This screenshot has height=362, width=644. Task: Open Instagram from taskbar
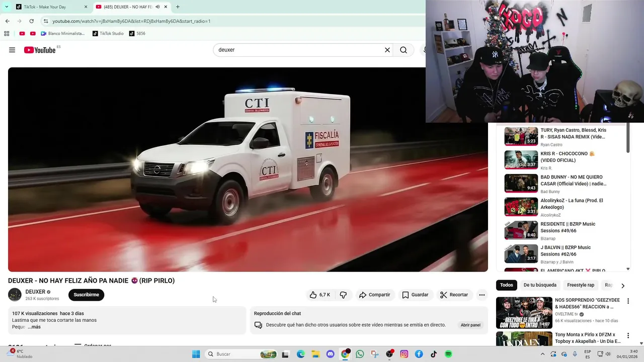[x=404, y=354]
